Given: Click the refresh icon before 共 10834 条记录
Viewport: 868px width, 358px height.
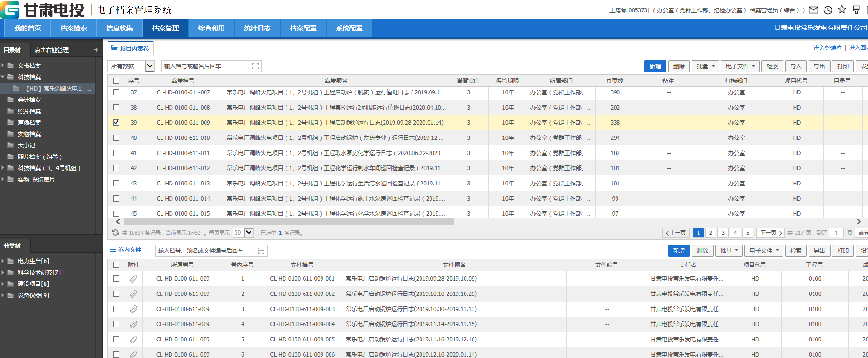Looking at the screenshot, I should click(x=116, y=233).
